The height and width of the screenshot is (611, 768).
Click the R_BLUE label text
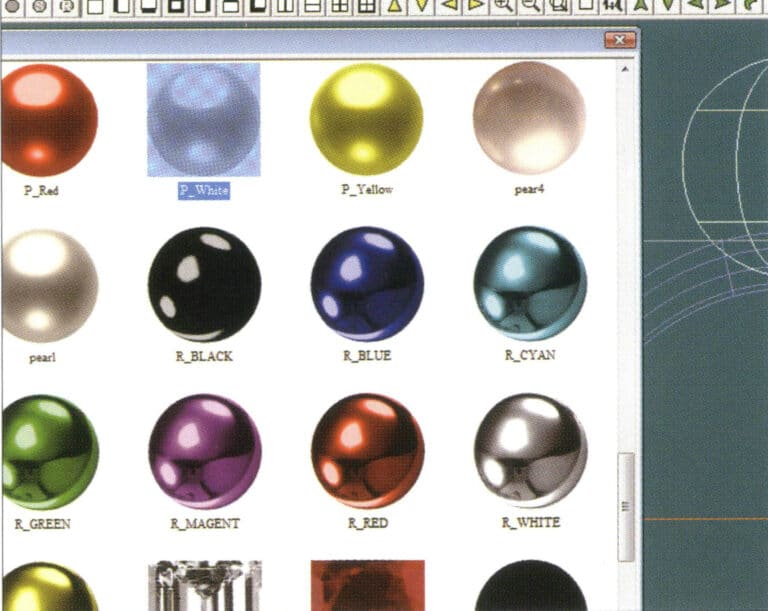(x=367, y=355)
